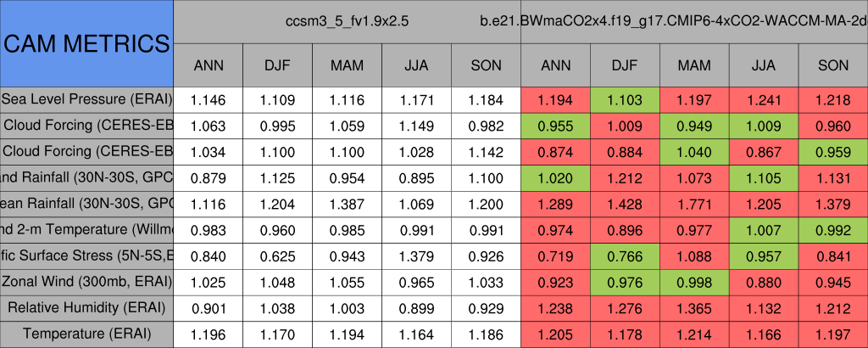This screenshot has height=348, width=868.
Task: Click the white cell showing 1.387
Action: pyautogui.click(x=347, y=204)
